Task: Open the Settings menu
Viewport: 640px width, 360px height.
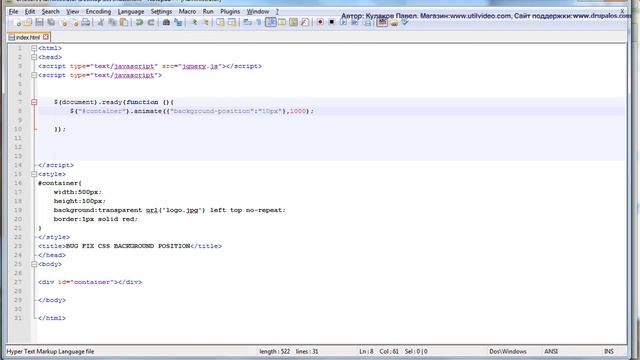Action: click(x=161, y=11)
